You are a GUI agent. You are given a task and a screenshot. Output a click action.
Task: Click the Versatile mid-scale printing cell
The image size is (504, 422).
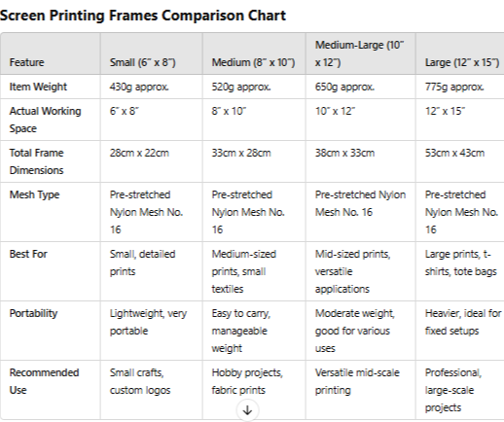click(x=357, y=381)
